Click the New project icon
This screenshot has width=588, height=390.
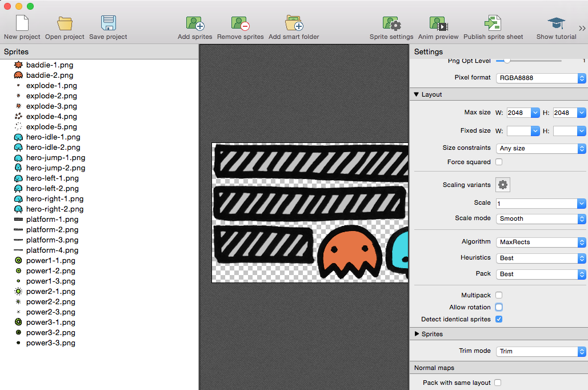[22, 23]
